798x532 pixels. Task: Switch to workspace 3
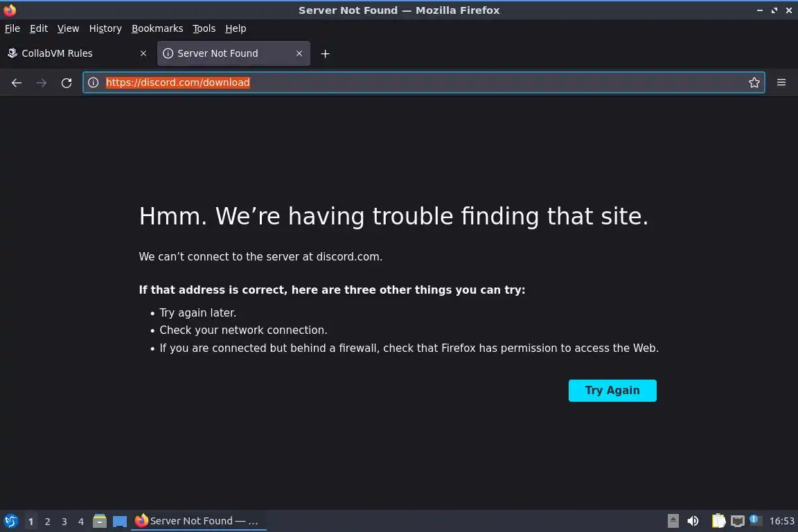[64, 522]
